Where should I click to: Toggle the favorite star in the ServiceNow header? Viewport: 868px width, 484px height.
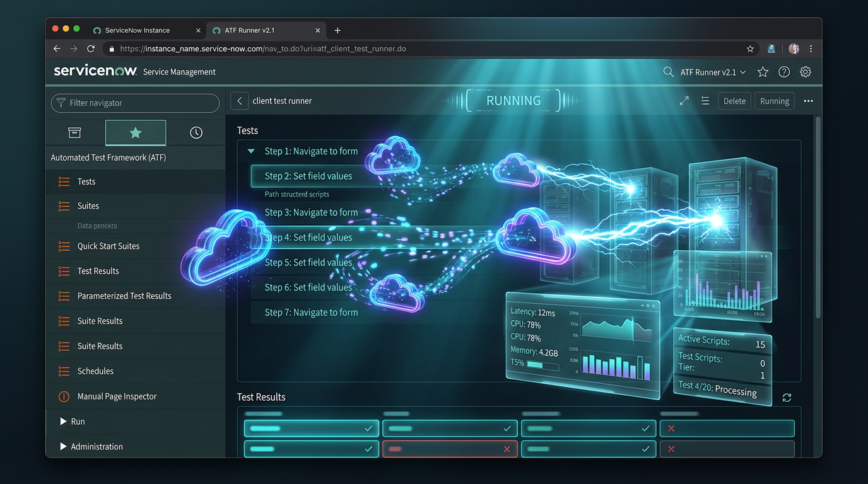click(x=763, y=72)
